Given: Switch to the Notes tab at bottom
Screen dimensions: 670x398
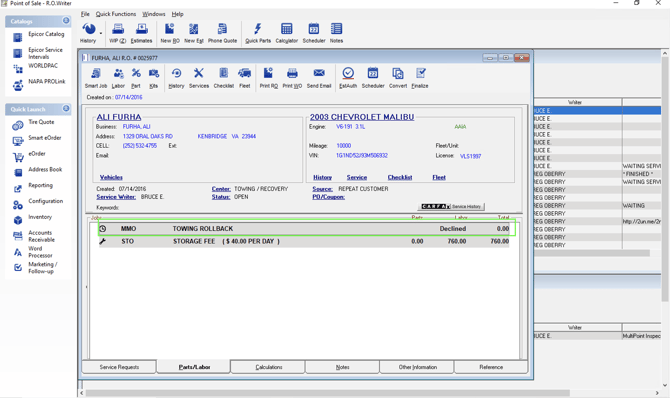Looking at the screenshot, I should click(x=342, y=367).
